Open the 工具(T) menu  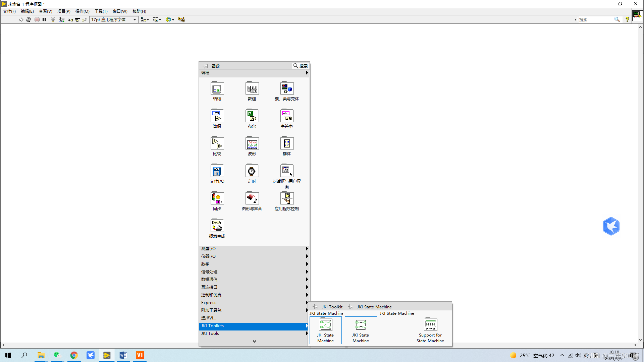coord(101,11)
